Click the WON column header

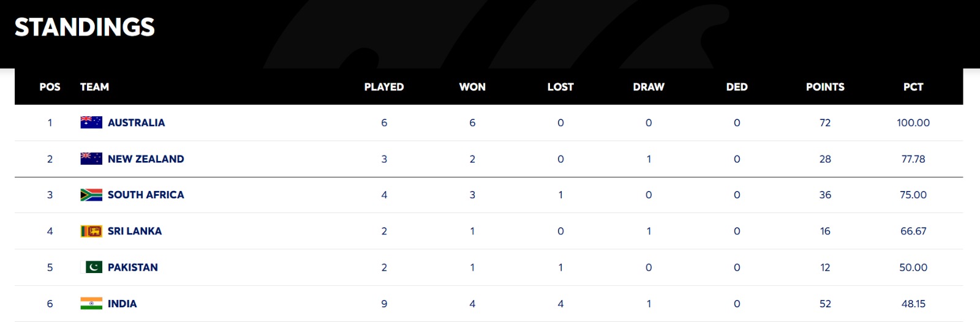(472, 87)
